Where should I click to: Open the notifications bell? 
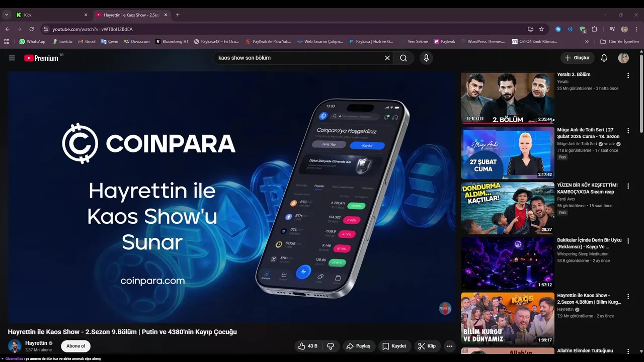click(x=604, y=58)
